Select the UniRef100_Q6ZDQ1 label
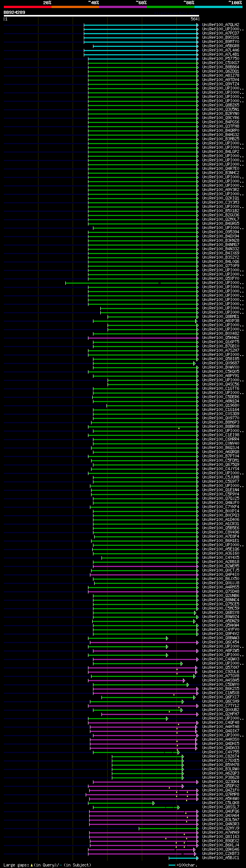The image size is (246, 868). 221,71
